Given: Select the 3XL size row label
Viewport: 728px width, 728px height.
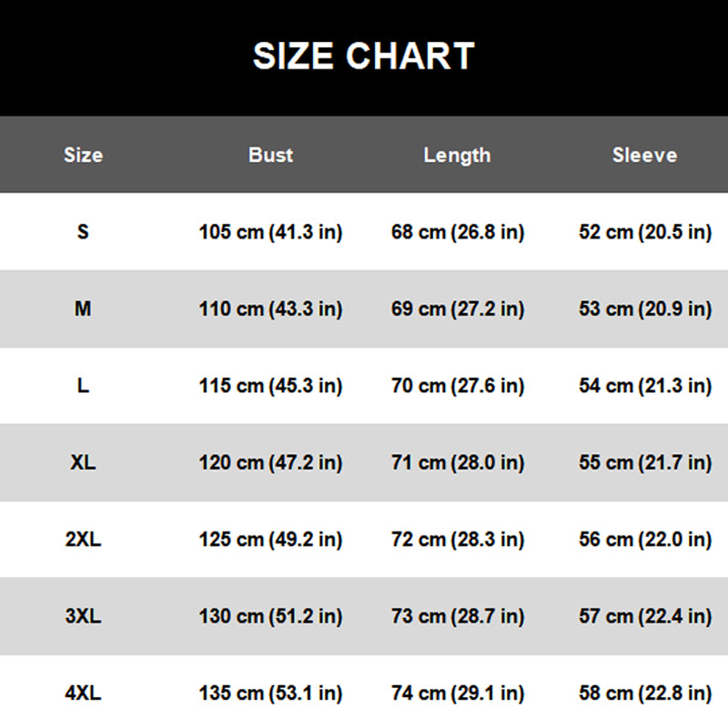Looking at the screenshot, I should coord(83,616).
